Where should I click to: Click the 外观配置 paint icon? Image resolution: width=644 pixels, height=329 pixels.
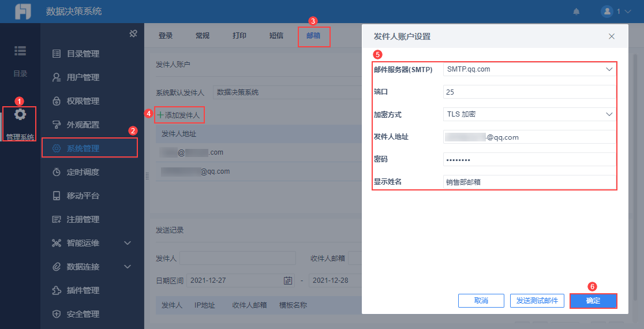tap(57, 125)
